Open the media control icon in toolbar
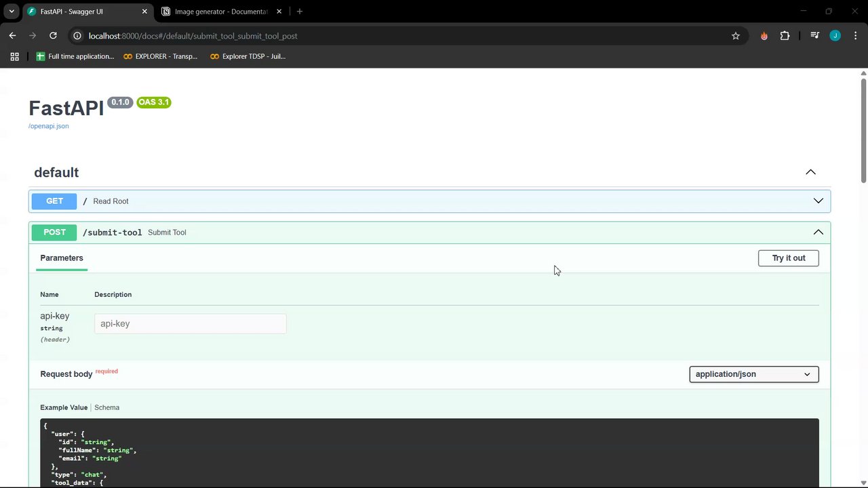This screenshot has height=488, width=868. pos(814,36)
